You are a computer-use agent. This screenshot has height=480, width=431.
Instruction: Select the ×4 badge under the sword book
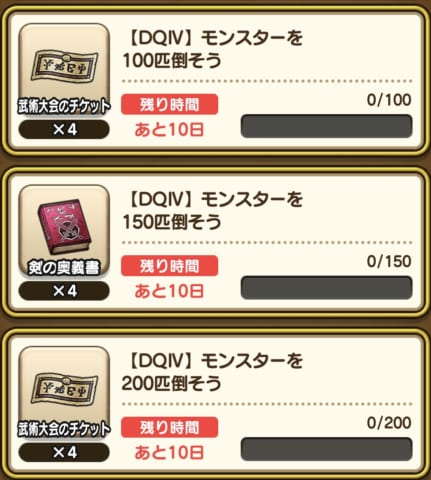point(64,291)
